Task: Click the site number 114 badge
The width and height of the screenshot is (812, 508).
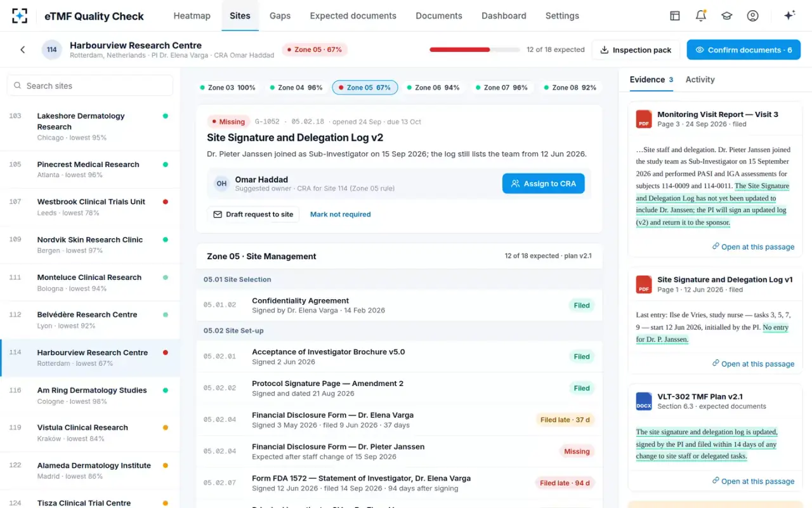Action: click(52, 50)
